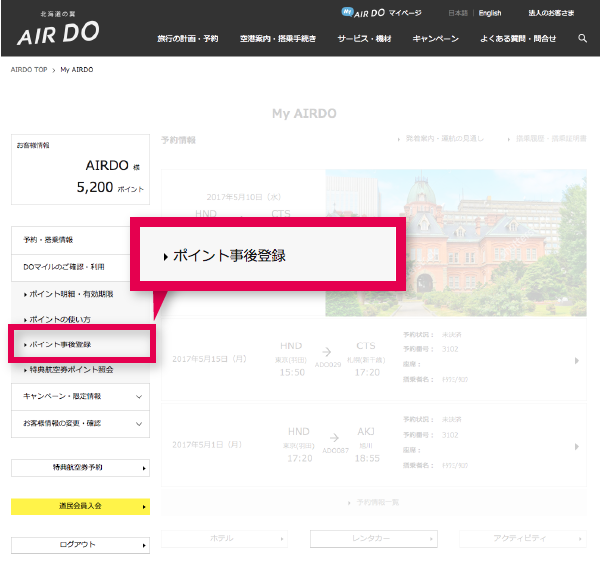Expand DOマイルのご確認・利用 section
The height and width of the screenshot is (566, 600).
(x=71, y=267)
